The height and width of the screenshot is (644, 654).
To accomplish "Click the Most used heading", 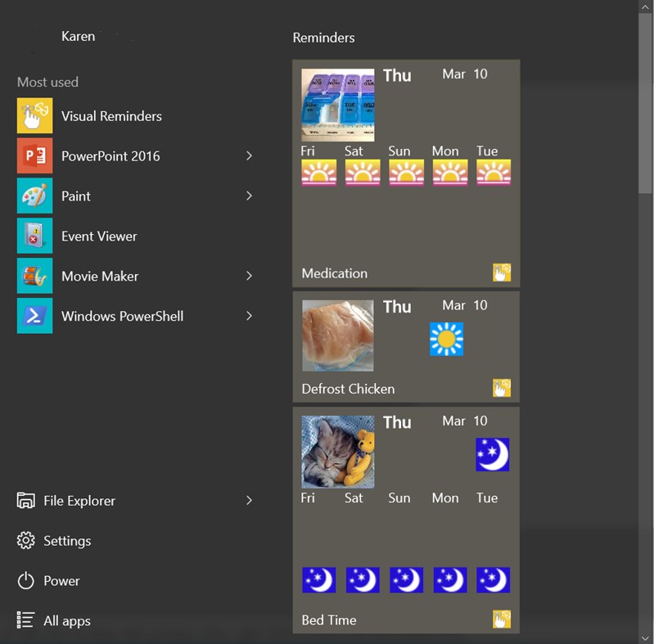I will click(x=47, y=82).
